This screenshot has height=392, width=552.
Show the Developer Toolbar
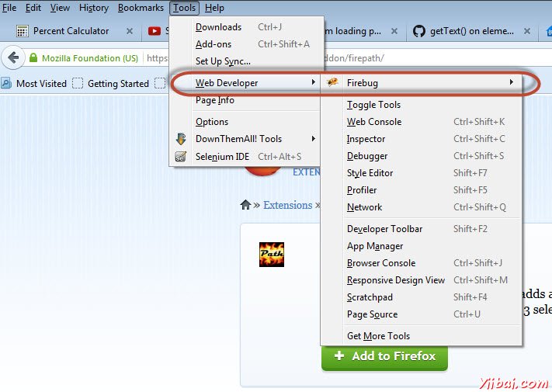(x=422, y=229)
